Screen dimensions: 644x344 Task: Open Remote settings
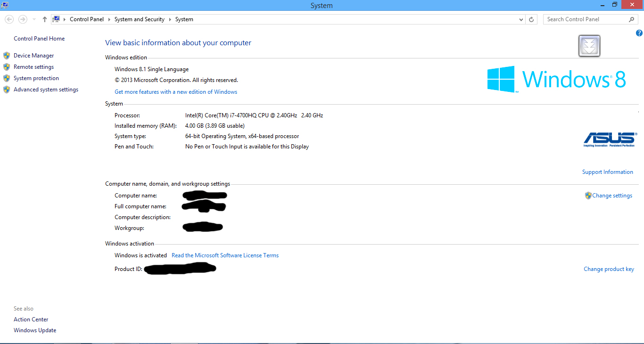33,67
